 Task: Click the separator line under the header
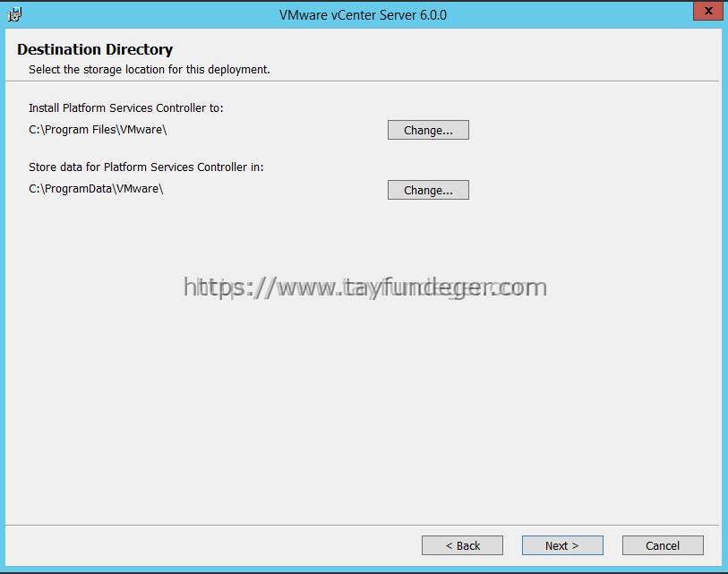pos(362,81)
